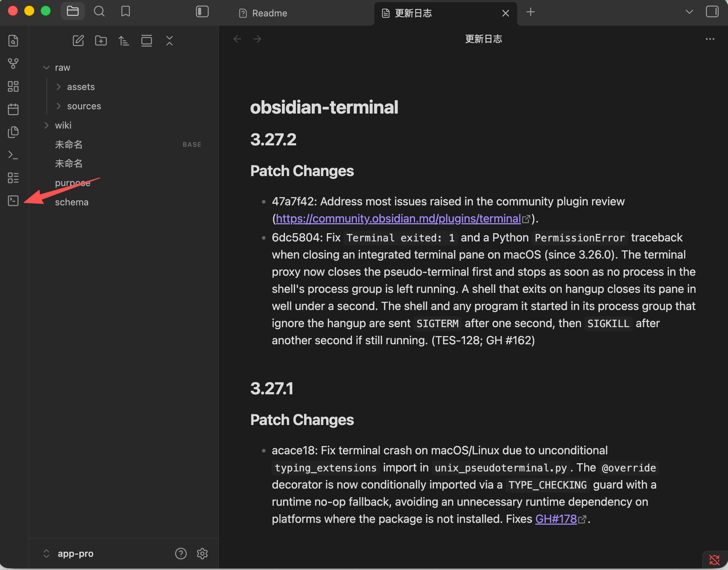Open daily note calendar ribbon icon

[x=13, y=109]
